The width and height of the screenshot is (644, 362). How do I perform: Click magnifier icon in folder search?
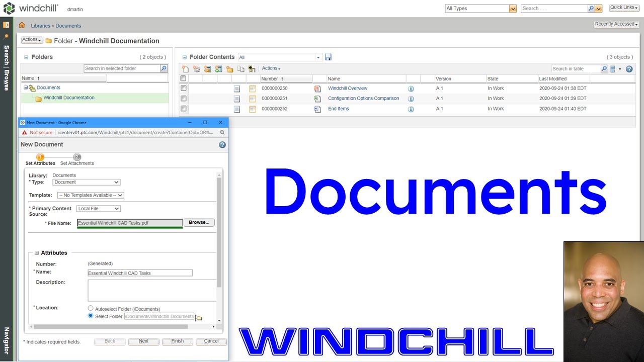point(164,68)
